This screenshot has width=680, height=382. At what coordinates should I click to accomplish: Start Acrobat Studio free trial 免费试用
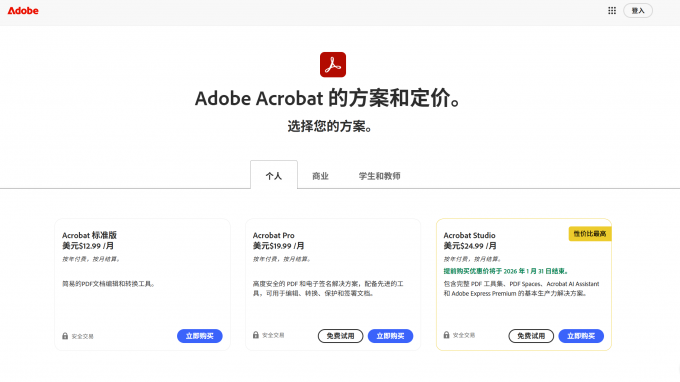(531, 336)
